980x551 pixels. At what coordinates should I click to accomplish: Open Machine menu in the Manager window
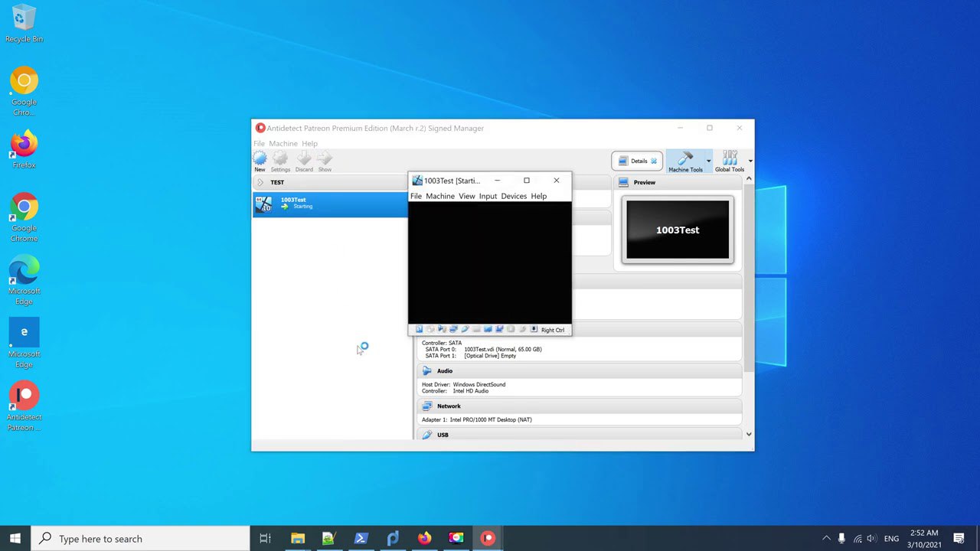283,143
